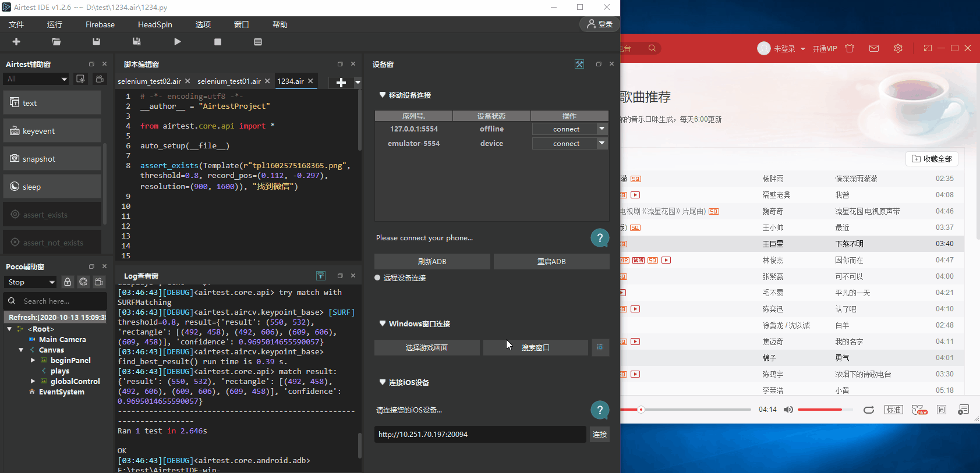Mute the music player volume speaker icon
Screen dimensions: 980x473
788,410
